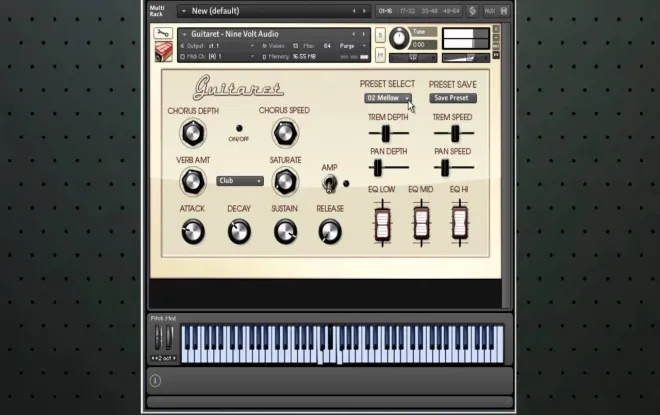Screen dimensions: 660x415
Task: Click the instrument volume slider
Action: (465, 58)
